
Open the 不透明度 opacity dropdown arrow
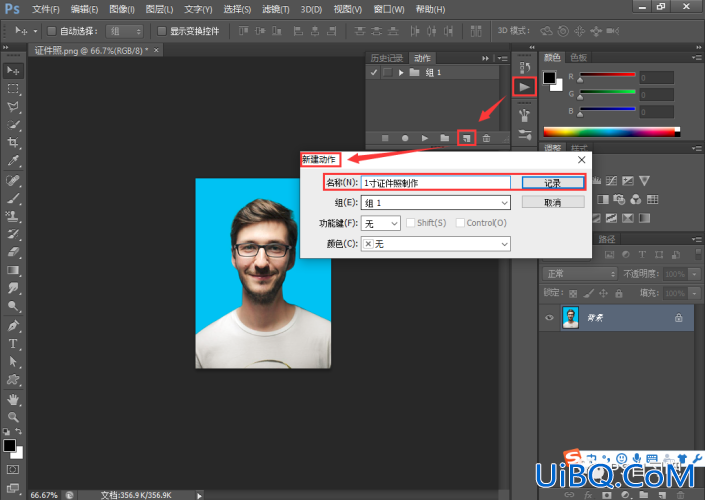tap(695, 274)
